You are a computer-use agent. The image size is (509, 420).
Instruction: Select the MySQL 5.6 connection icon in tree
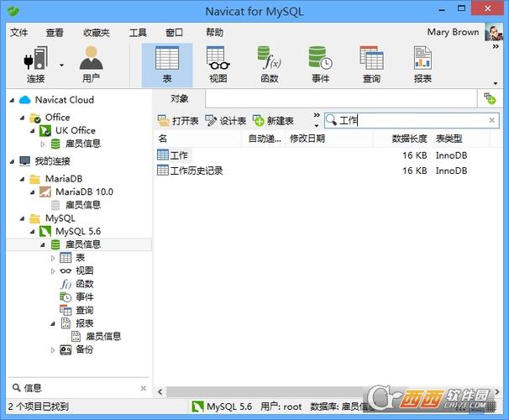45,231
